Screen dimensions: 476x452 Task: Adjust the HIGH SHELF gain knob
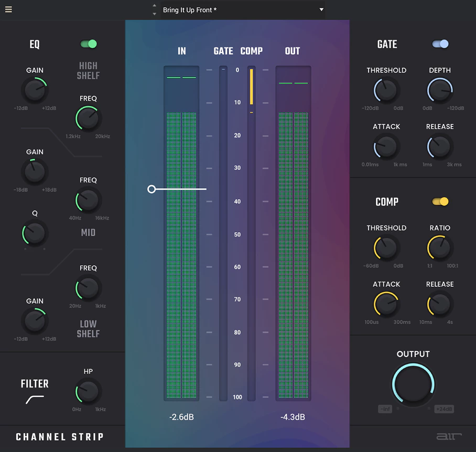pos(35,89)
